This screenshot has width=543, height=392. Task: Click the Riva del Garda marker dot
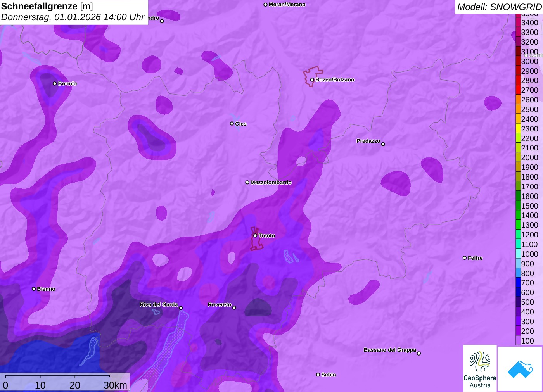[181, 308]
